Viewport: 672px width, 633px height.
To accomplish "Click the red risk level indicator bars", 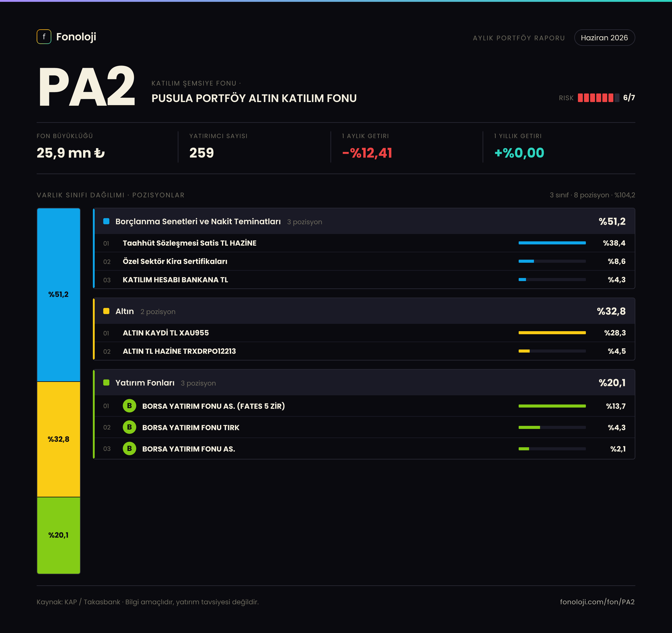I will [x=598, y=98].
